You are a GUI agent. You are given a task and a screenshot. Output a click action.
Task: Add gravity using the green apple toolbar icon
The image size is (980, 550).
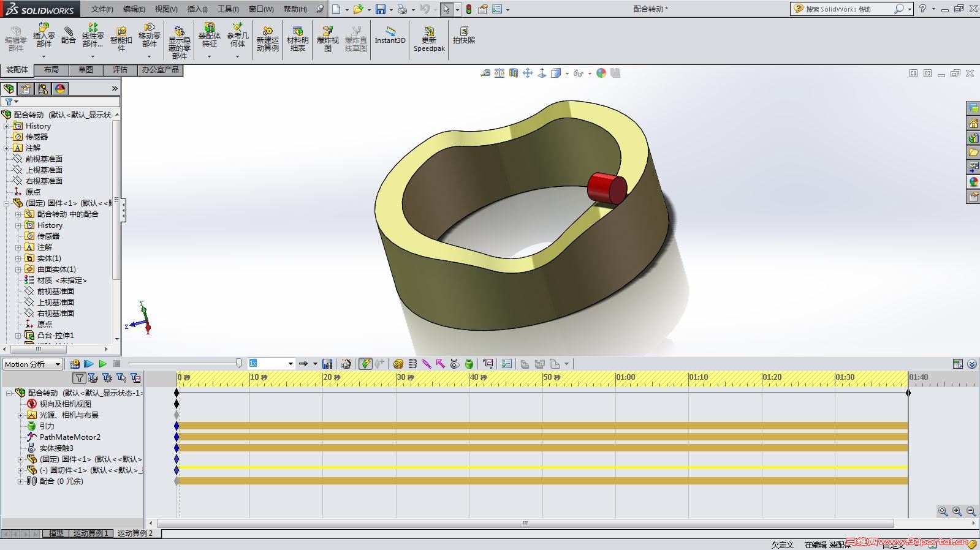tap(469, 364)
